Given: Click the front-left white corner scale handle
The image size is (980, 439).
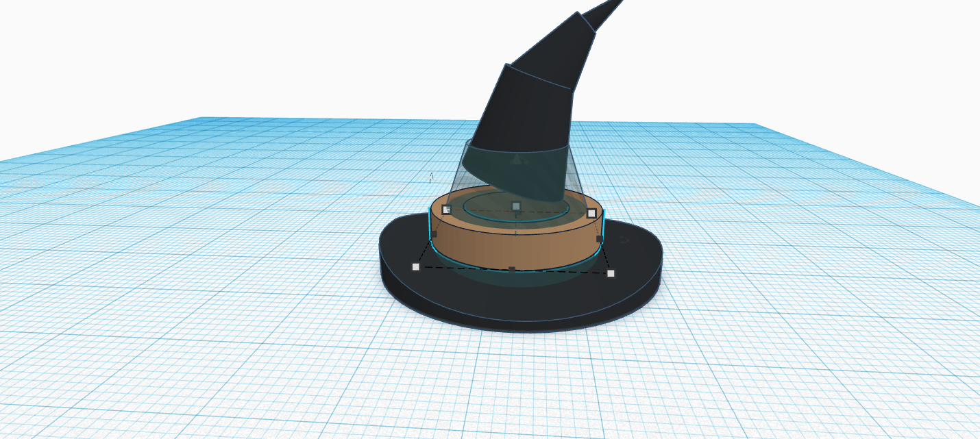Looking at the screenshot, I should tap(416, 267).
